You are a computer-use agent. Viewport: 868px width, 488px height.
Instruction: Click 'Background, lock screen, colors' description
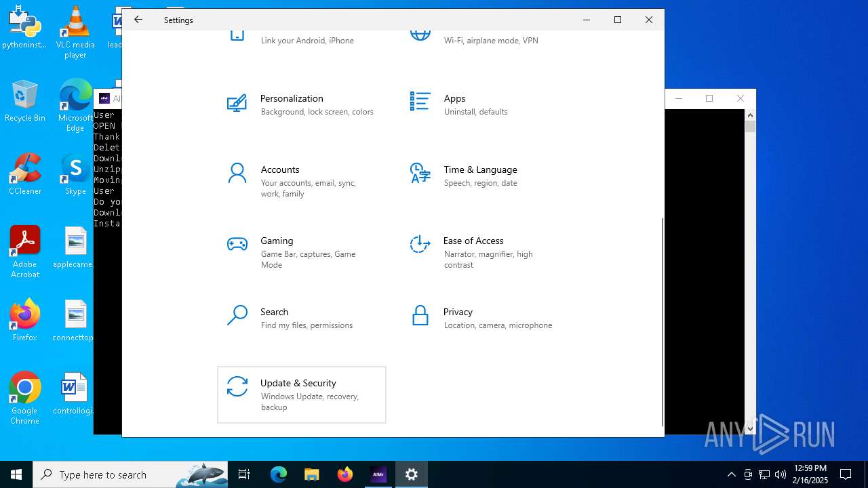[317, 112]
